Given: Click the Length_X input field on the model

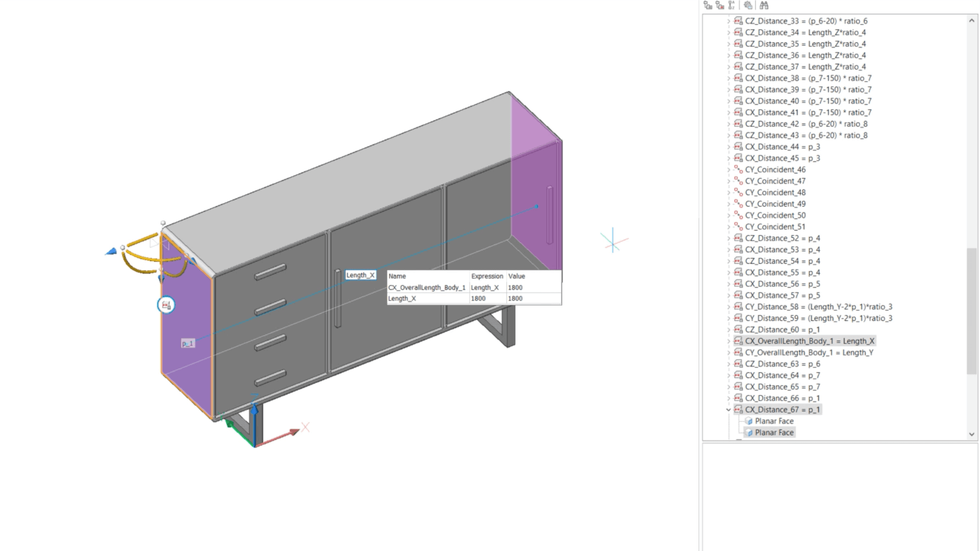Looking at the screenshot, I should pos(361,275).
